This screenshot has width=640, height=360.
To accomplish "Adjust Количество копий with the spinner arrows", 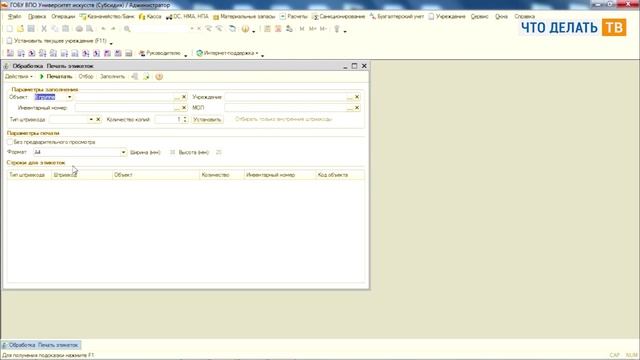I will (x=185, y=120).
